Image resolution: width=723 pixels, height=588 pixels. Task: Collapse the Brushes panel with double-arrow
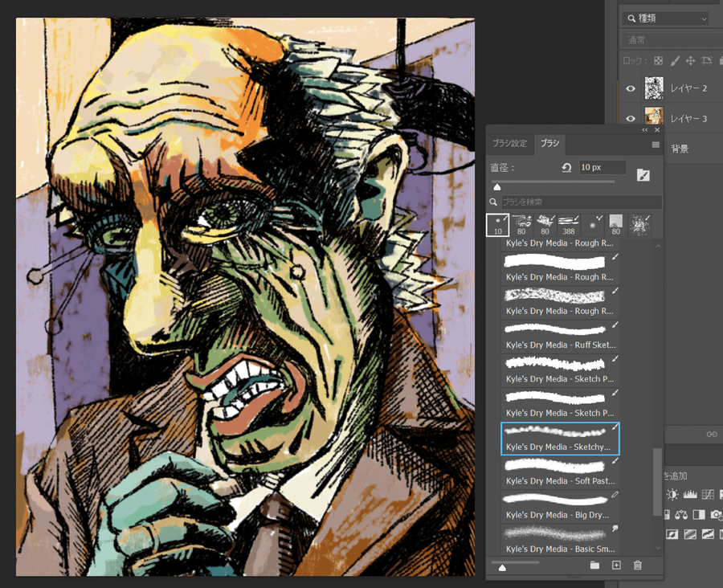pos(644,130)
